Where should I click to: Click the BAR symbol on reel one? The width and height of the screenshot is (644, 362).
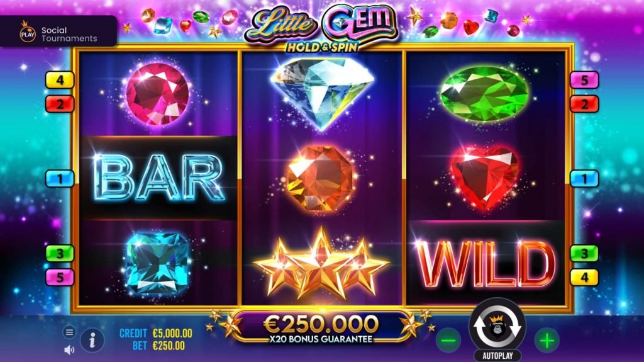(x=158, y=178)
